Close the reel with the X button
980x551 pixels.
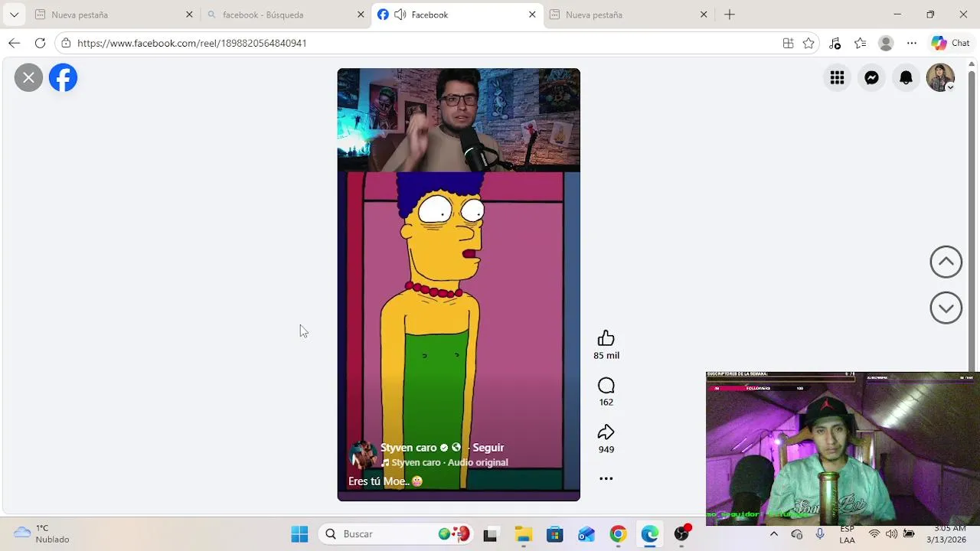28,77
